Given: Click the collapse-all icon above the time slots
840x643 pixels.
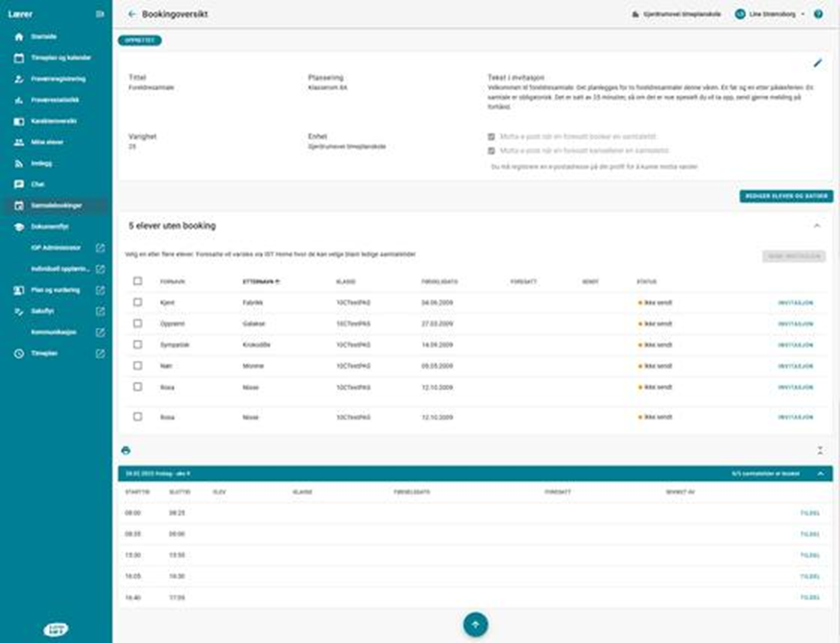Looking at the screenshot, I should coord(820,450).
